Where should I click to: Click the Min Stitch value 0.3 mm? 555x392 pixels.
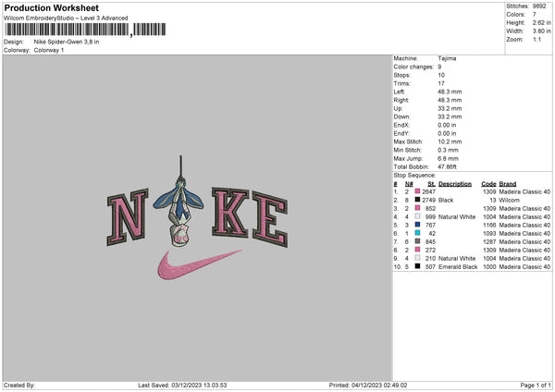[x=448, y=150]
